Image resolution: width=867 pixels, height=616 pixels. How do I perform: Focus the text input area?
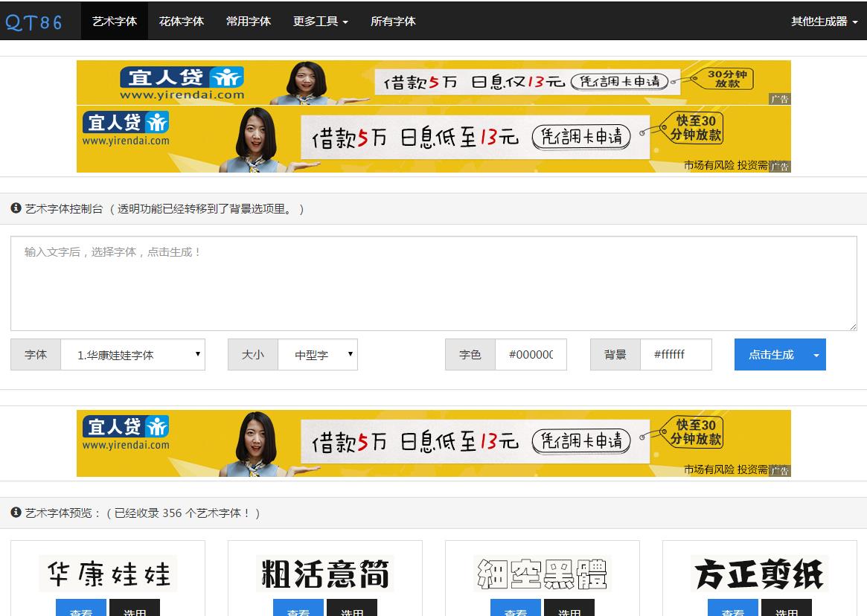tap(433, 283)
